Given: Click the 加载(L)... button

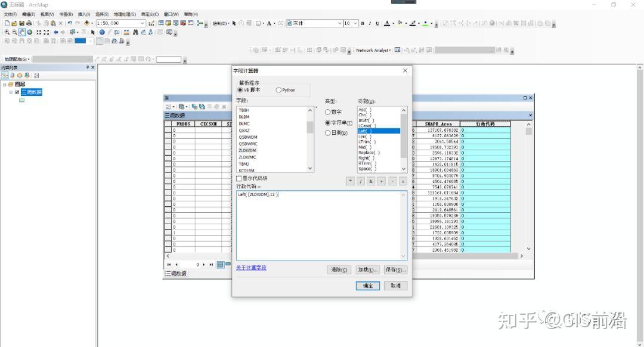Looking at the screenshot, I should coord(367,270).
